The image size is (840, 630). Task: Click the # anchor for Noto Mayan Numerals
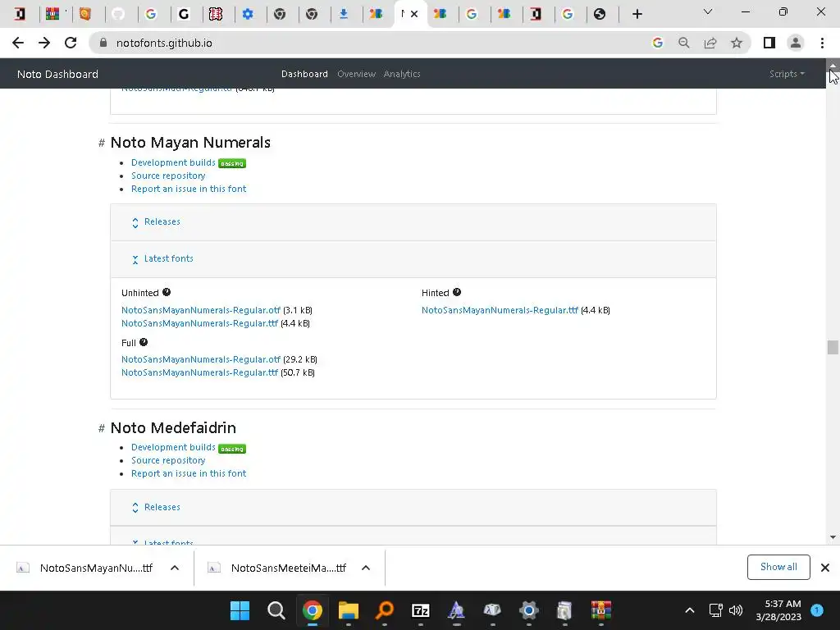(x=101, y=143)
